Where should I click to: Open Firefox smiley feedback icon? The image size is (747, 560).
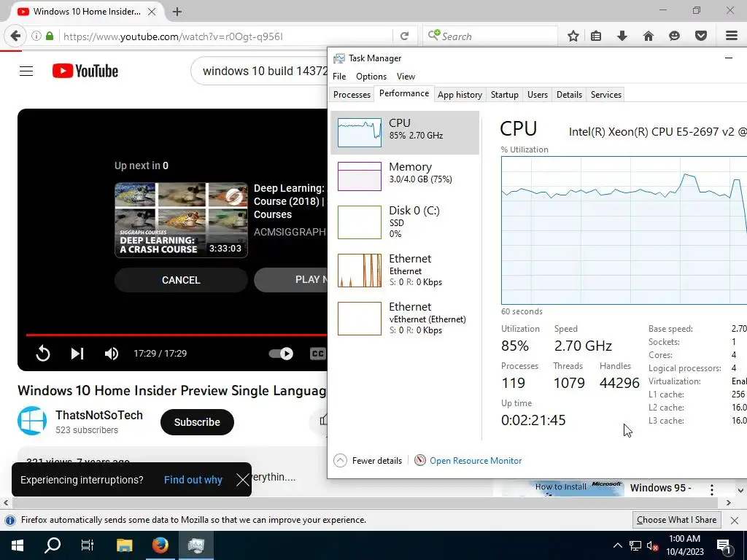coord(674,36)
